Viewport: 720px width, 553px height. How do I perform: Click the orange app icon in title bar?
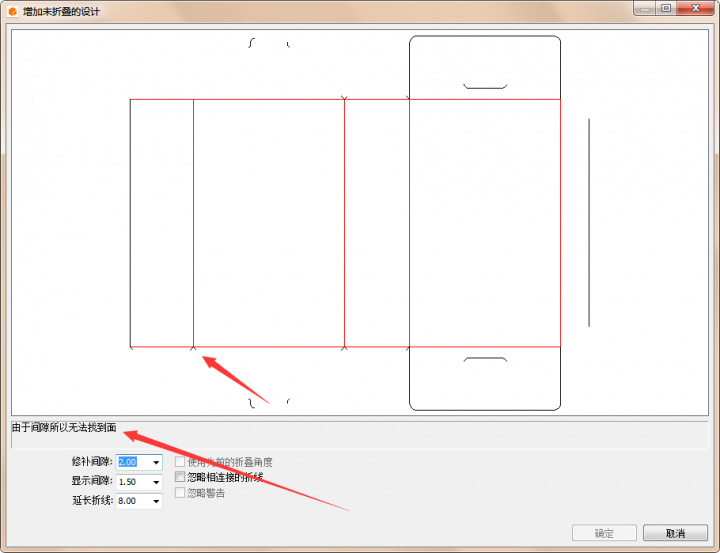12,10
